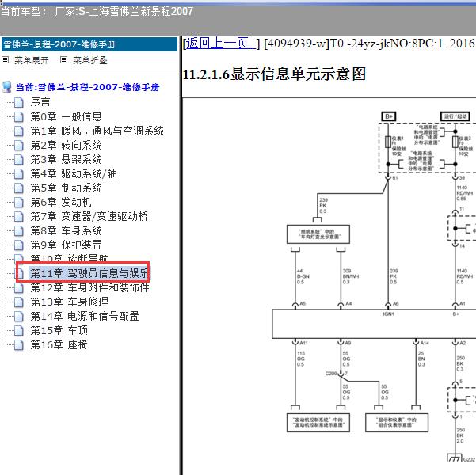This screenshot has width=476, height=475.
Task: Click heading 11.2.1.6显示信息单元示意图
Action: (x=274, y=74)
